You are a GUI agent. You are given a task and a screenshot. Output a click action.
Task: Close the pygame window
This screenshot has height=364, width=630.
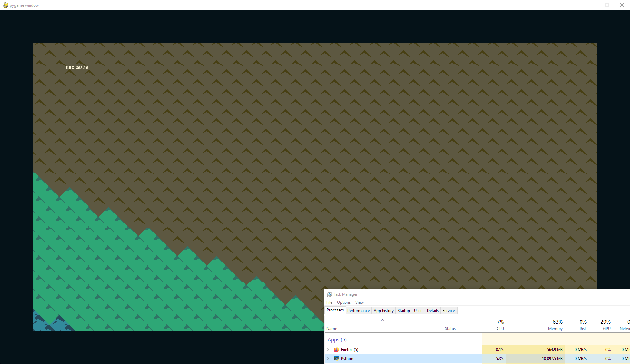click(x=622, y=5)
